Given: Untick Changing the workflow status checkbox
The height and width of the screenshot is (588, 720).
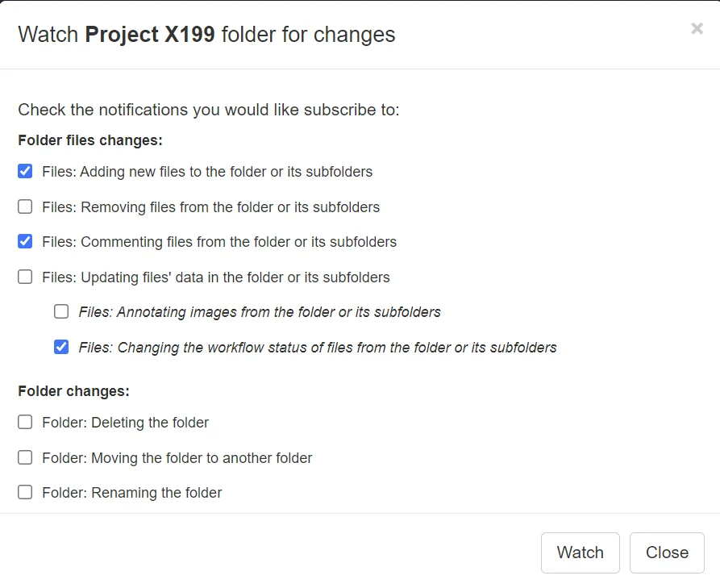Looking at the screenshot, I should [61, 347].
